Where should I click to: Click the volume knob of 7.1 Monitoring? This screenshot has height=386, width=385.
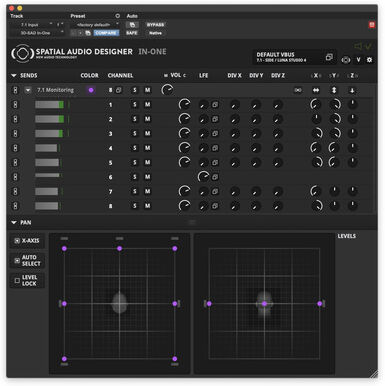tap(167, 90)
